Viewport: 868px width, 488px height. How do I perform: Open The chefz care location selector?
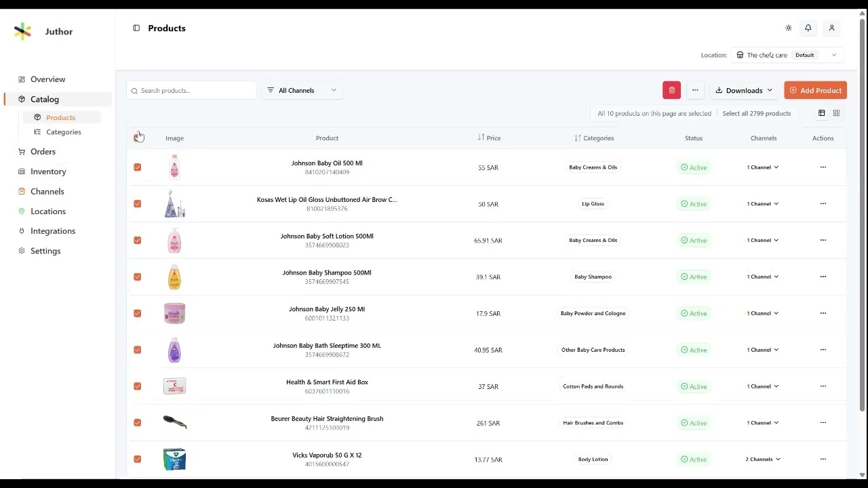787,55
